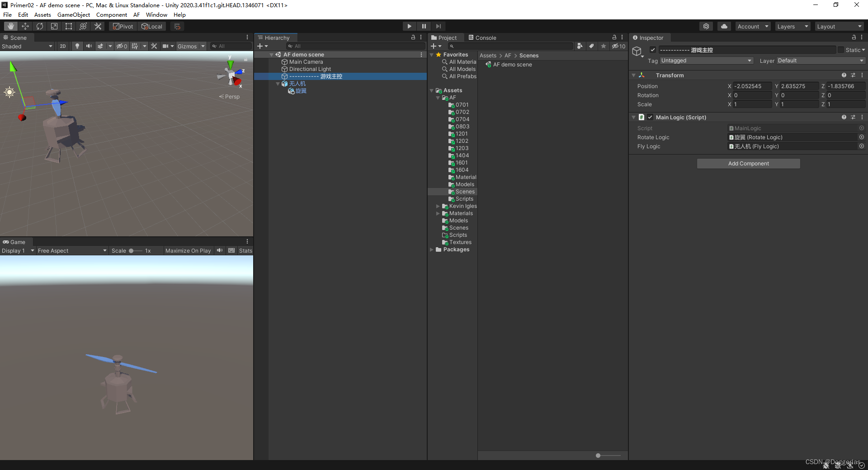Open custom editor tools icon

pyautogui.click(x=98, y=26)
